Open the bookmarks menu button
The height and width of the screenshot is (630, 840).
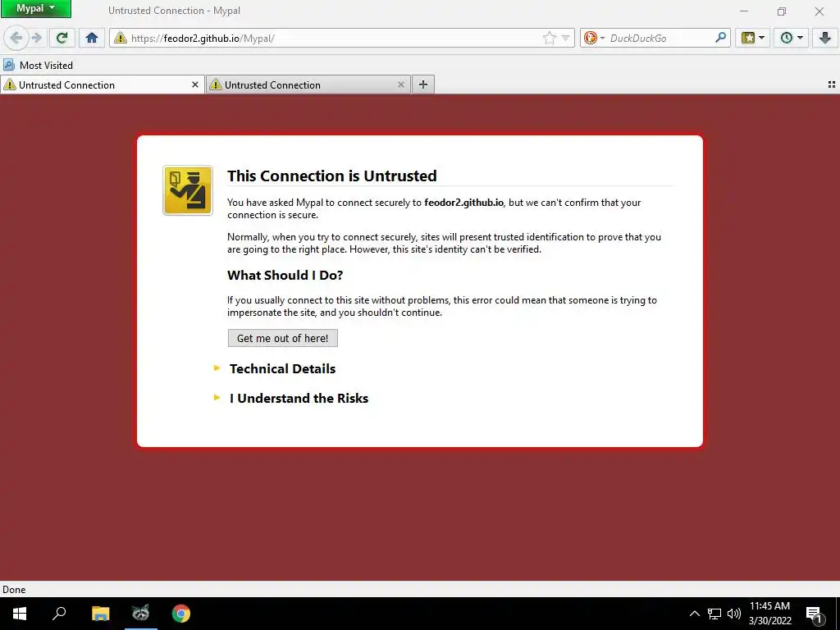(748, 38)
